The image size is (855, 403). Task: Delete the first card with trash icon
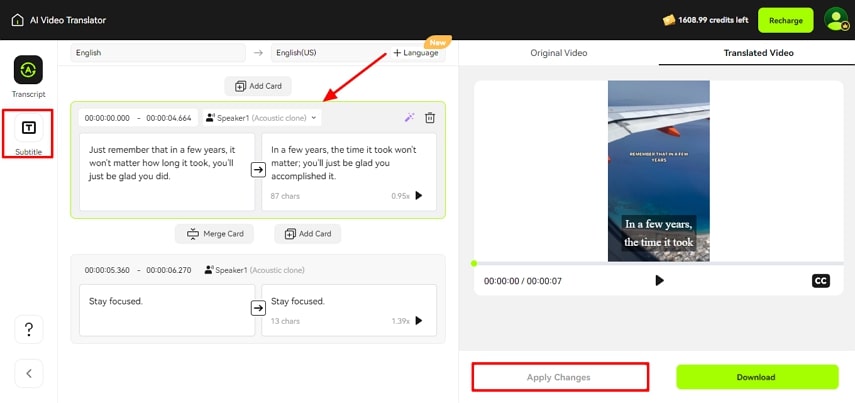pyautogui.click(x=430, y=117)
